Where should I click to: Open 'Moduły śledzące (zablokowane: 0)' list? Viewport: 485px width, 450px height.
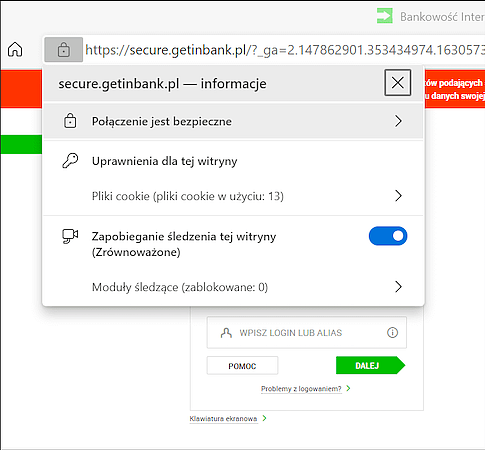pos(233,287)
